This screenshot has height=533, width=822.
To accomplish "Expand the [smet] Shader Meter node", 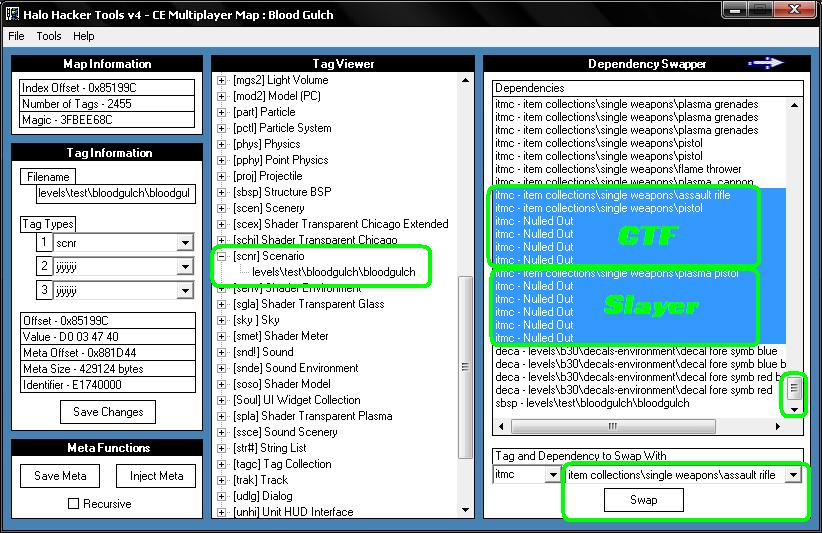I will tap(222, 336).
